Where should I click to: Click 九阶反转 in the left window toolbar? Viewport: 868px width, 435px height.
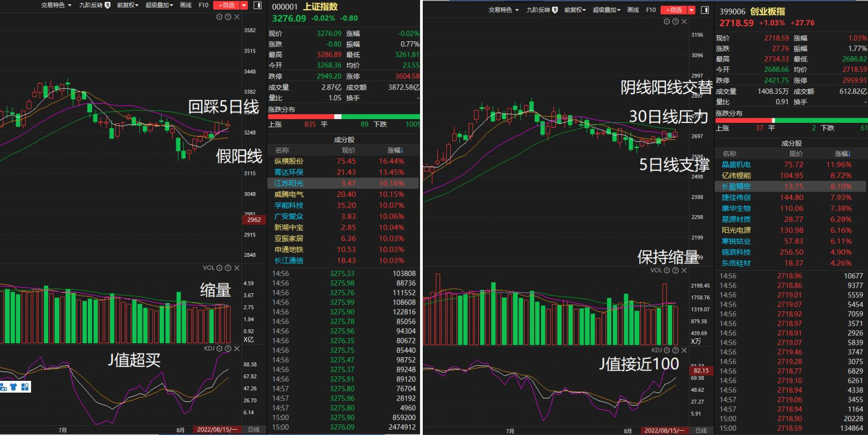tap(91, 5)
